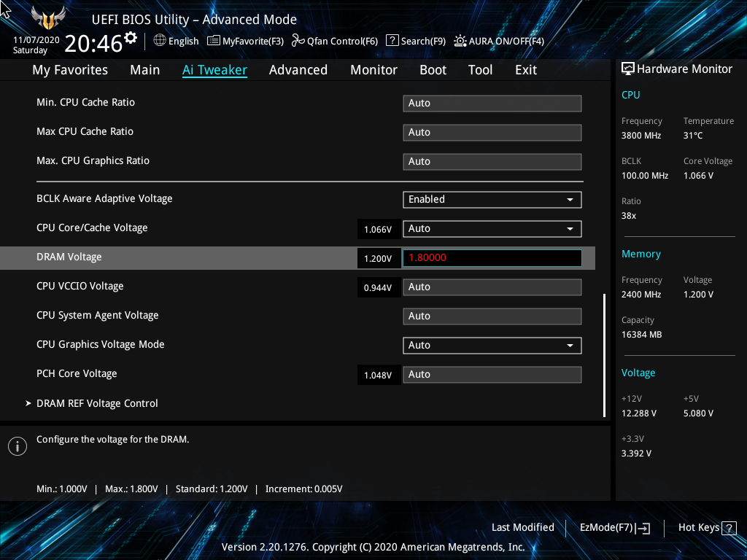Open the Advanced tab
The width and height of the screenshot is (747, 560).
[x=298, y=69]
